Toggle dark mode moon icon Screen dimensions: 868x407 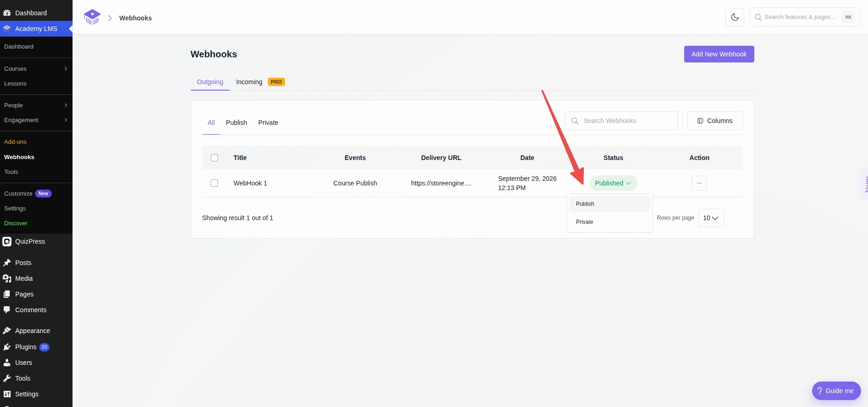(734, 17)
